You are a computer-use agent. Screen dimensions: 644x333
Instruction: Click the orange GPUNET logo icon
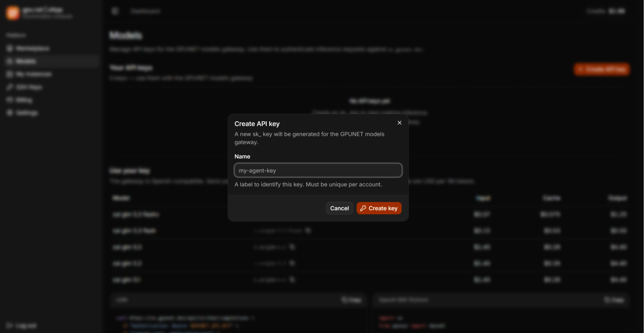pyautogui.click(x=13, y=13)
